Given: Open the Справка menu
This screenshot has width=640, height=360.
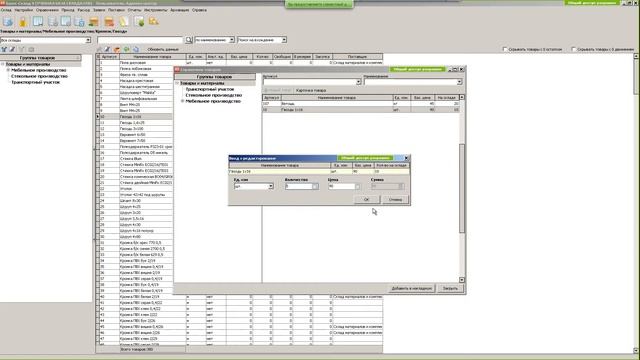Looking at the screenshot, I should (x=199, y=10).
